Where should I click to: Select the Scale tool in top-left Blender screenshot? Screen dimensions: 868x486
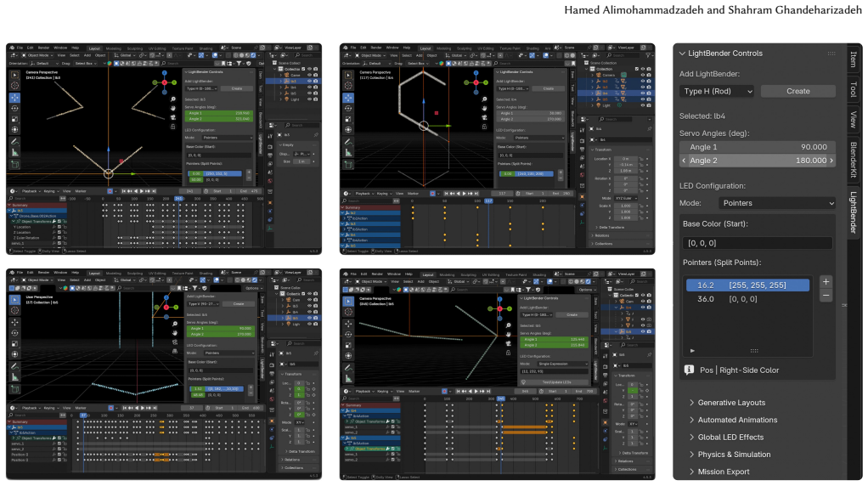14,119
